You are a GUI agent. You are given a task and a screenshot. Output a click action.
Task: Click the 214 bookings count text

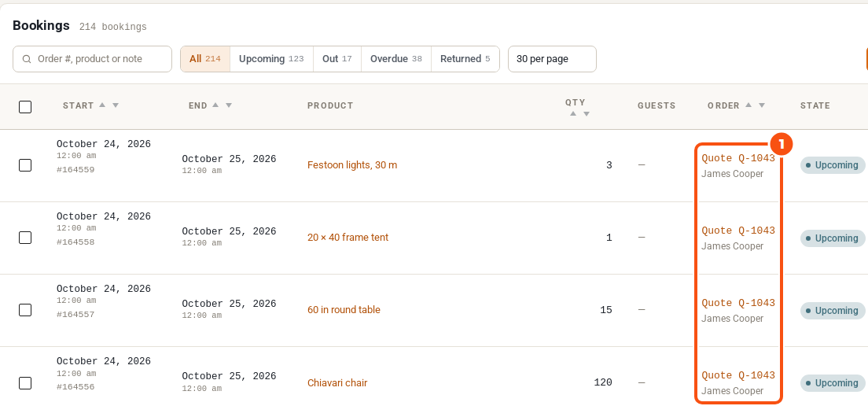(x=113, y=27)
